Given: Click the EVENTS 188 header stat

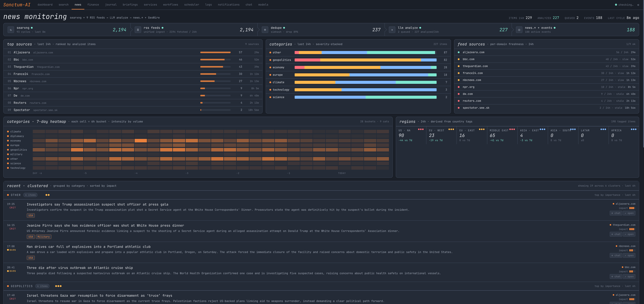Looking at the screenshot, I should coord(593,18).
